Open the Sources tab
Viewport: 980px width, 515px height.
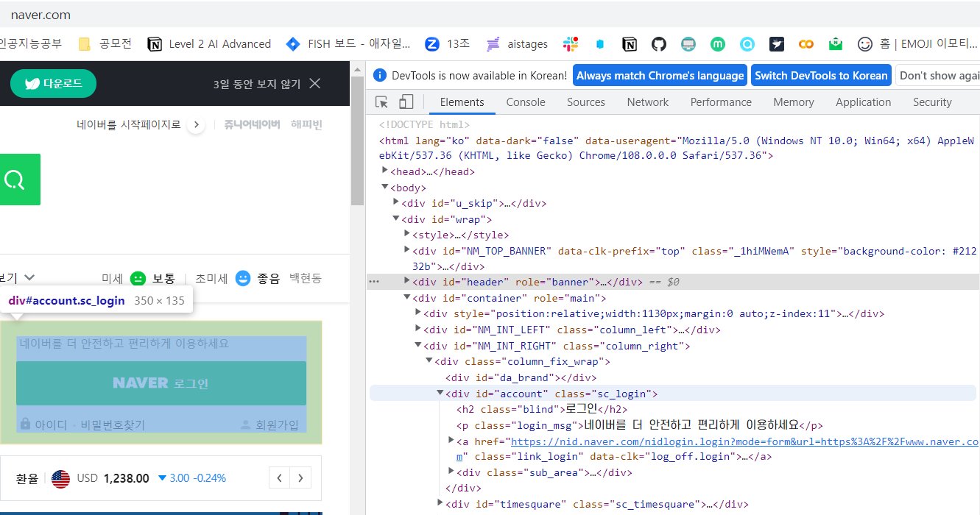(586, 102)
